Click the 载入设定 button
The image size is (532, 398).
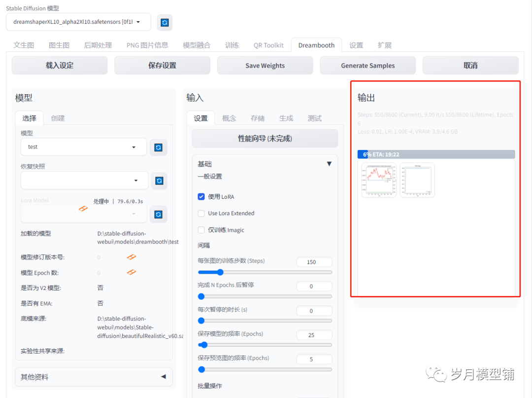click(60, 65)
